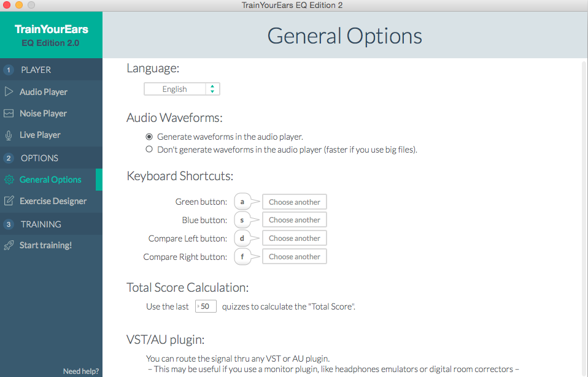Click the Start training rocket icon
The height and width of the screenshot is (377, 588).
pos(9,245)
